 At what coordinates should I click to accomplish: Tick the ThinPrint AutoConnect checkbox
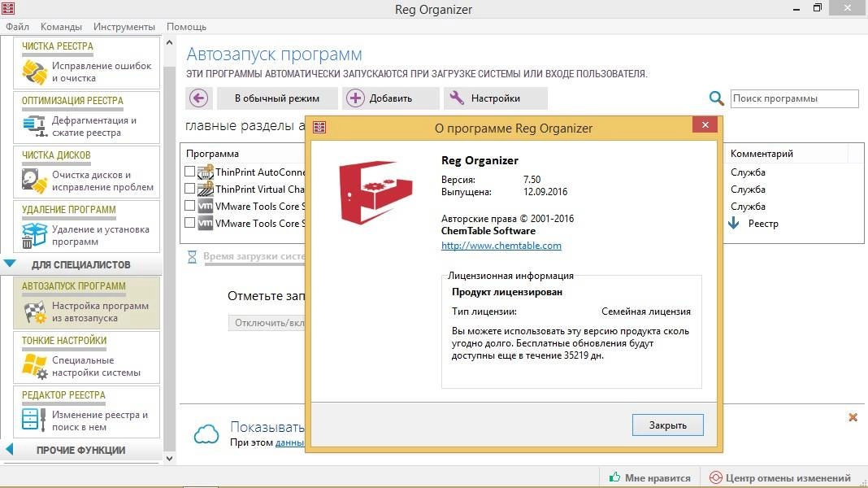pyautogui.click(x=190, y=171)
